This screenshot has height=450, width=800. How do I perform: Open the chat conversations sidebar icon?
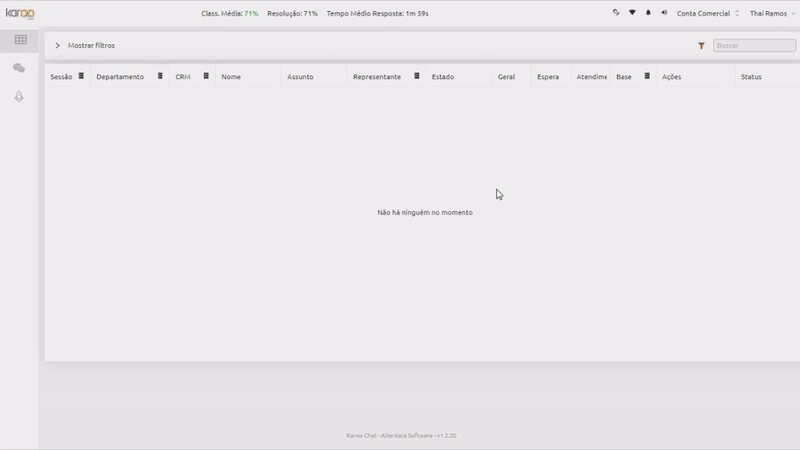19,68
